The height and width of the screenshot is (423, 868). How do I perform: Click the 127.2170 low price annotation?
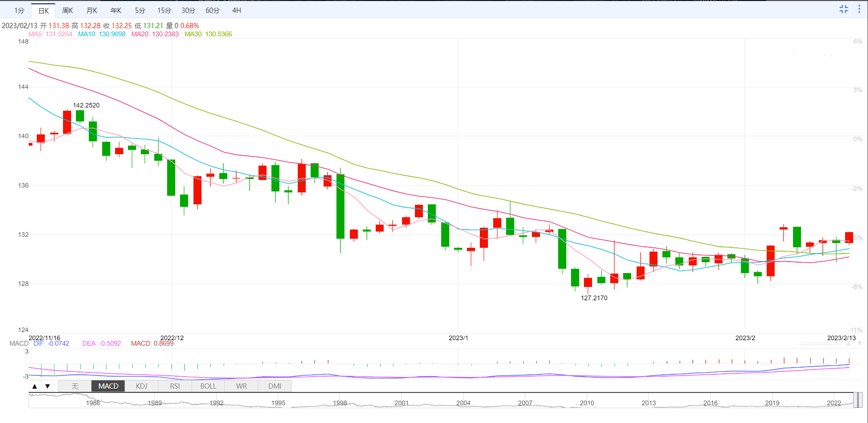tap(594, 298)
